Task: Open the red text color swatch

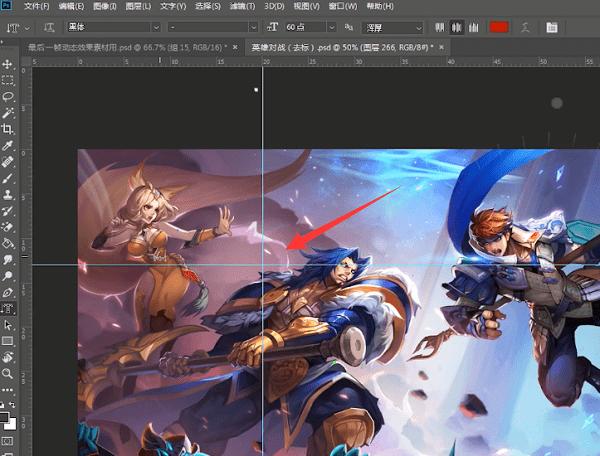Action: coord(499,27)
